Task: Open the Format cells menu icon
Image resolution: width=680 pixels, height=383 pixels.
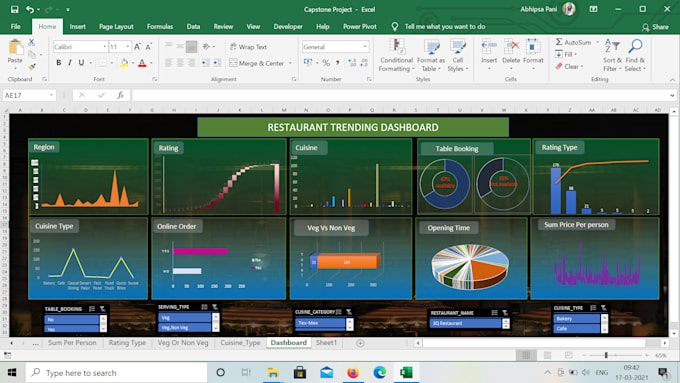Action: [x=533, y=46]
